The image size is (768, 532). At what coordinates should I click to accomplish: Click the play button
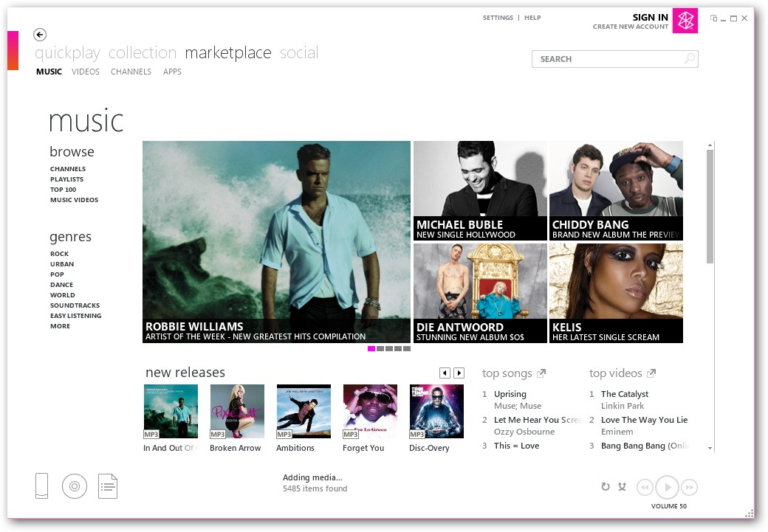coord(667,487)
